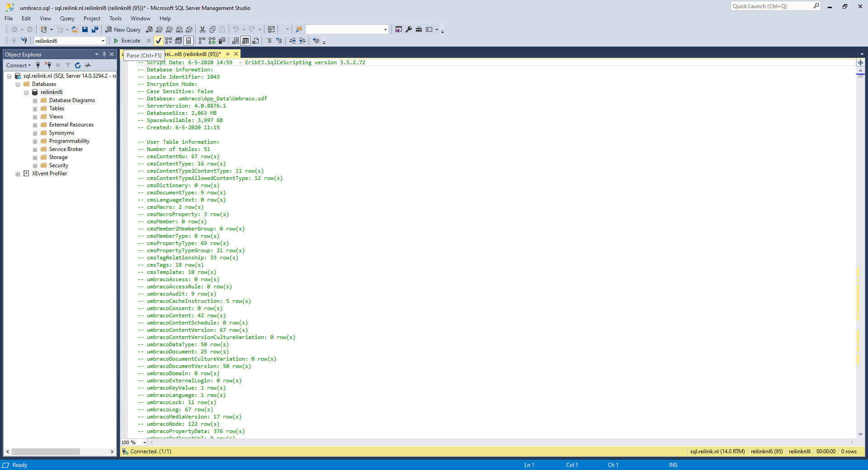Expand Programmability node
The image size is (868, 470).
click(x=35, y=141)
